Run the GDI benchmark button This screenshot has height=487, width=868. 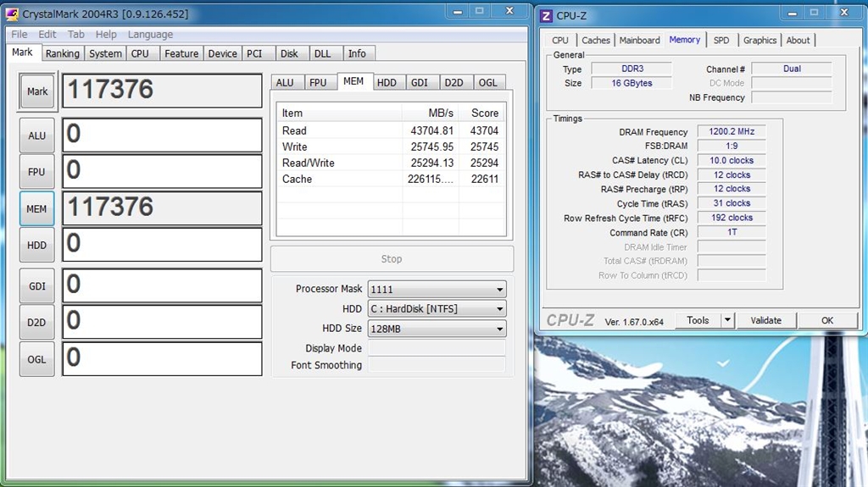click(37, 286)
